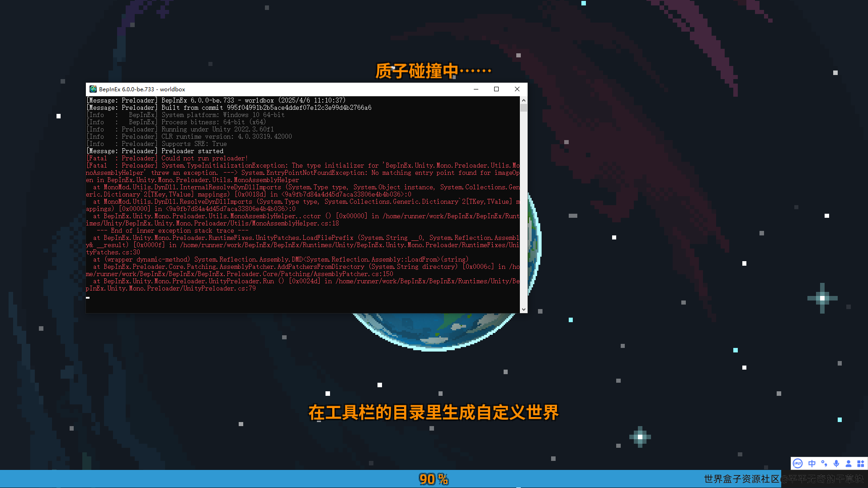
Task: Click the 'Could not run preloader!' line
Action: [x=167, y=158]
